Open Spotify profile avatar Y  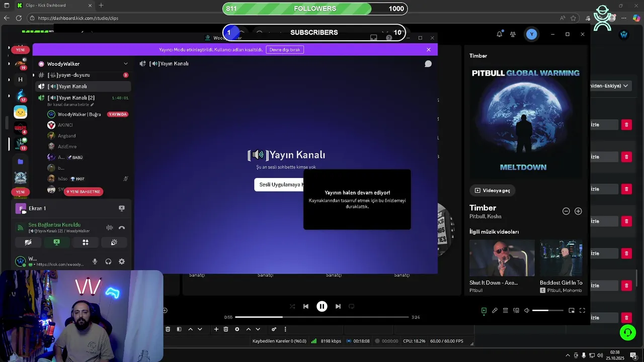[532, 34]
